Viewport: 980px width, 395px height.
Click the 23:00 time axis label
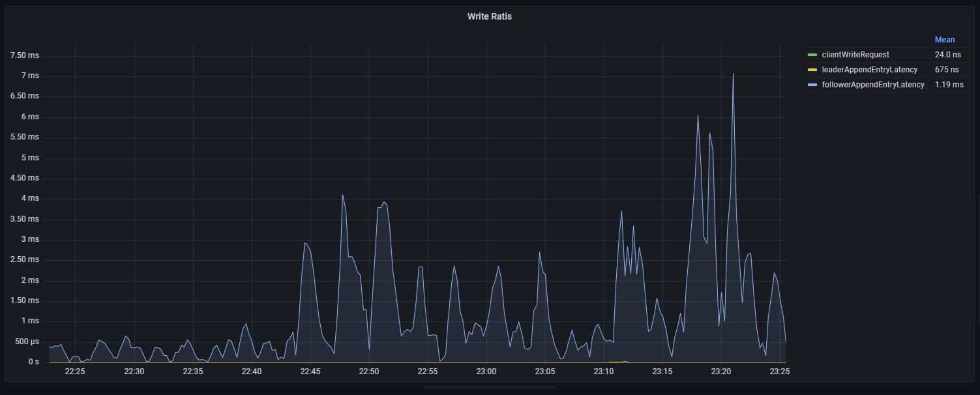point(486,372)
